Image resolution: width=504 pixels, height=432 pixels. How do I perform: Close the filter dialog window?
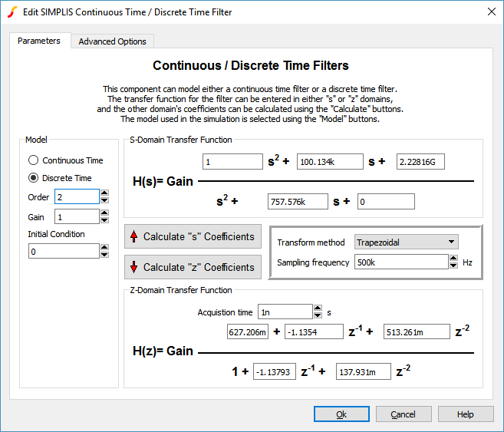point(491,12)
